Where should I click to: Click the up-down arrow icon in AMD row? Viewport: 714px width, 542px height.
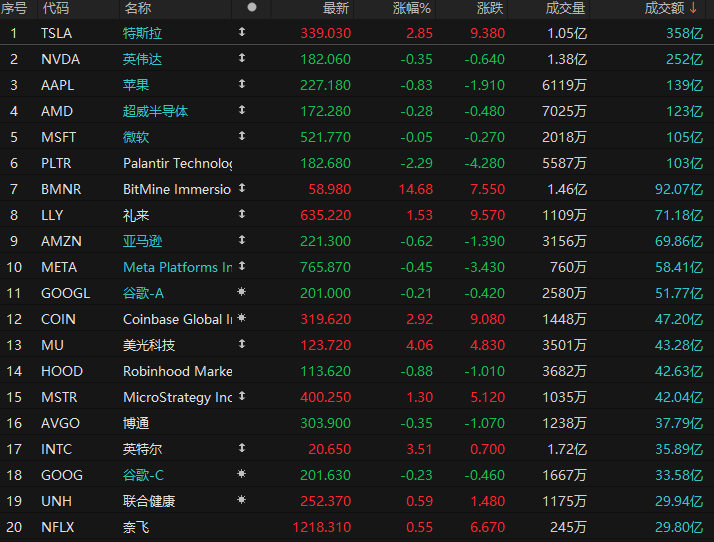[242, 110]
